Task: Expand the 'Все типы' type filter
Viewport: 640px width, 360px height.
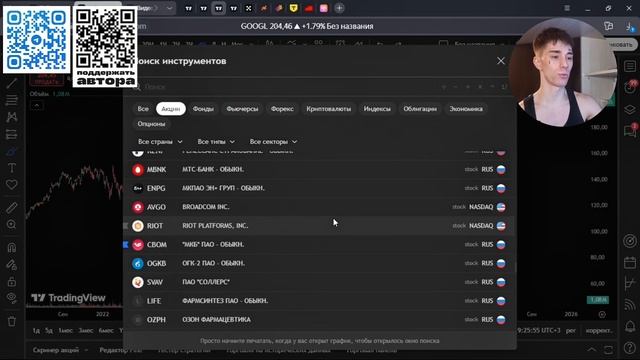Action: 216,142
